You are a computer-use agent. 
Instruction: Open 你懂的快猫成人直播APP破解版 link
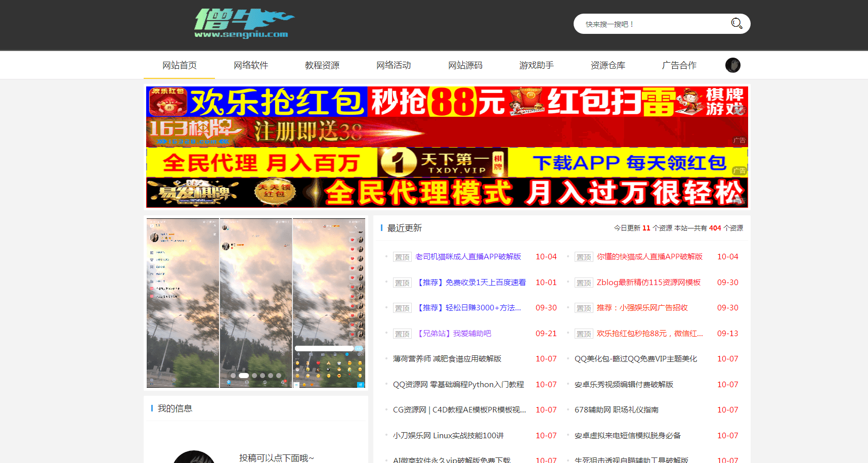649,257
